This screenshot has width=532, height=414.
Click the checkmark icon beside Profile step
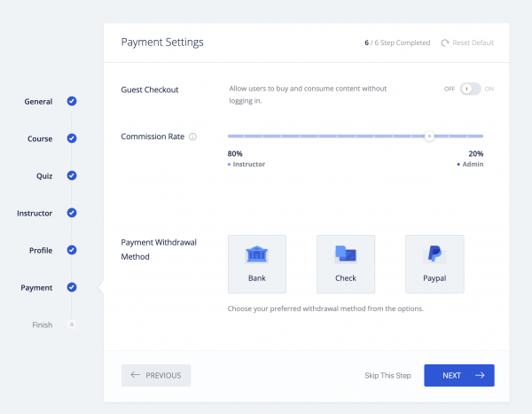pos(72,250)
